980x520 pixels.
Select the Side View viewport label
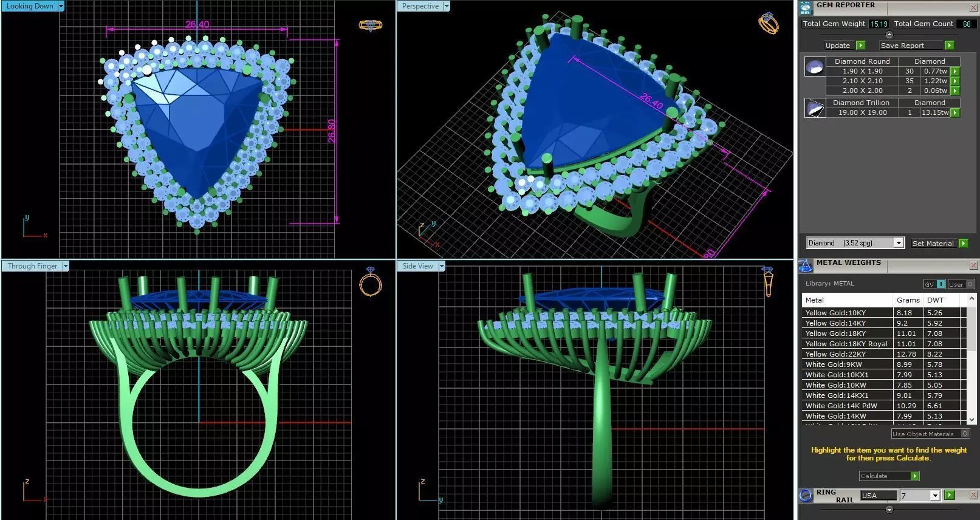point(418,266)
